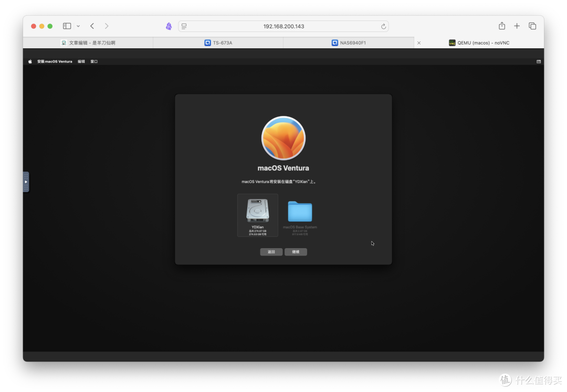
Task: Open the 编辑 menu in the VM
Action: 81,61
